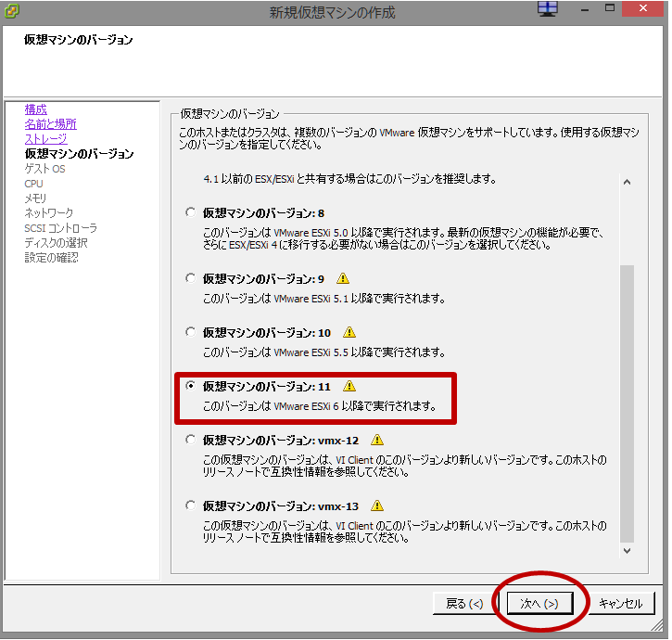This screenshot has width=672, height=640.
Task: Click the scroll up arrow in version list
Action: click(x=627, y=183)
